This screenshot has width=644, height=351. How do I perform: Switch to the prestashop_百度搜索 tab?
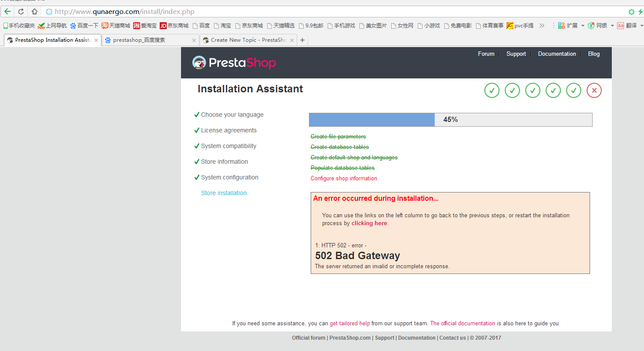[151, 40]
